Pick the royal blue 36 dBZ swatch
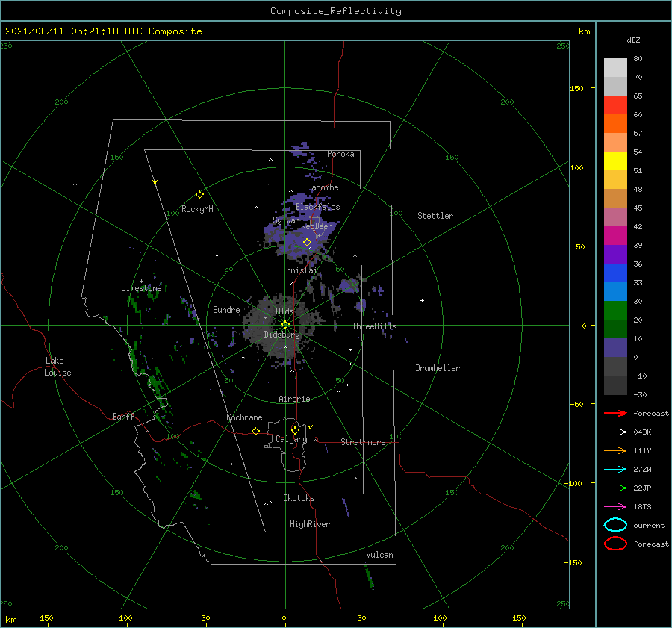Screen dimensions: 672x628 pos(615,273)
